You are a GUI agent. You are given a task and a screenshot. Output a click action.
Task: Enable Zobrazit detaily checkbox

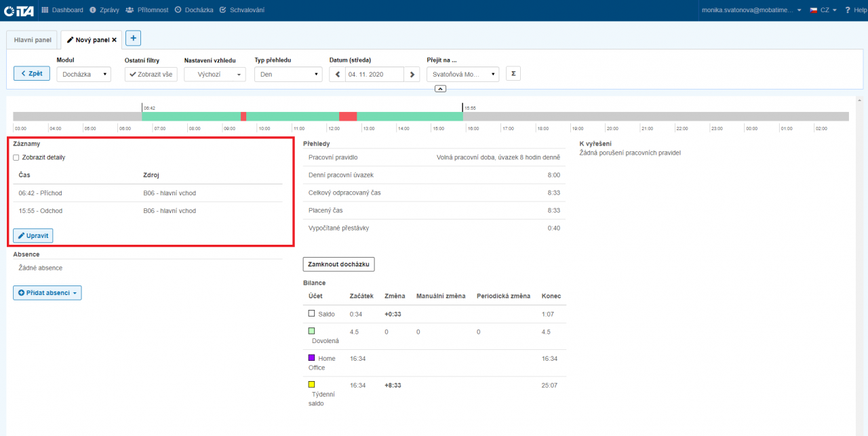coord(16,157)
